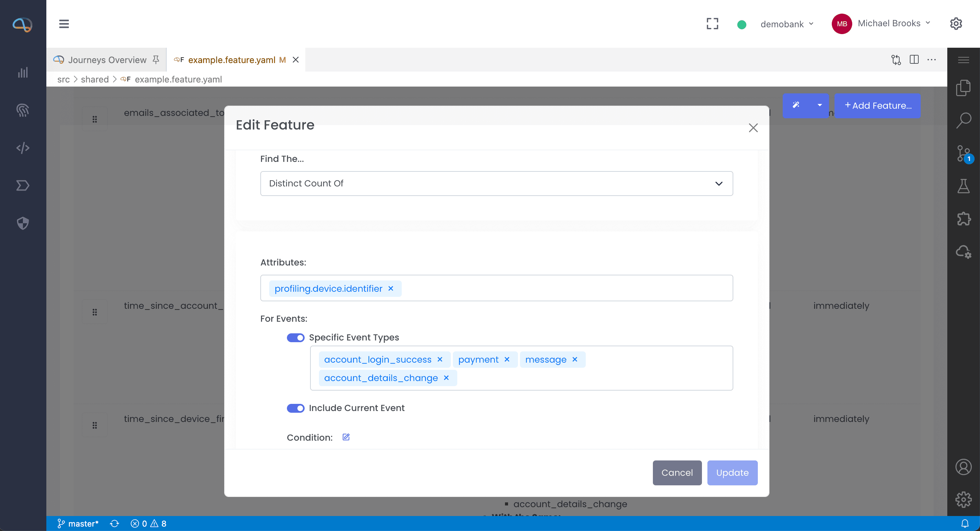This screenshot has height=531, width=980.
Task: Select example.feature.yaml tab
Action: [x=231, y=60]
